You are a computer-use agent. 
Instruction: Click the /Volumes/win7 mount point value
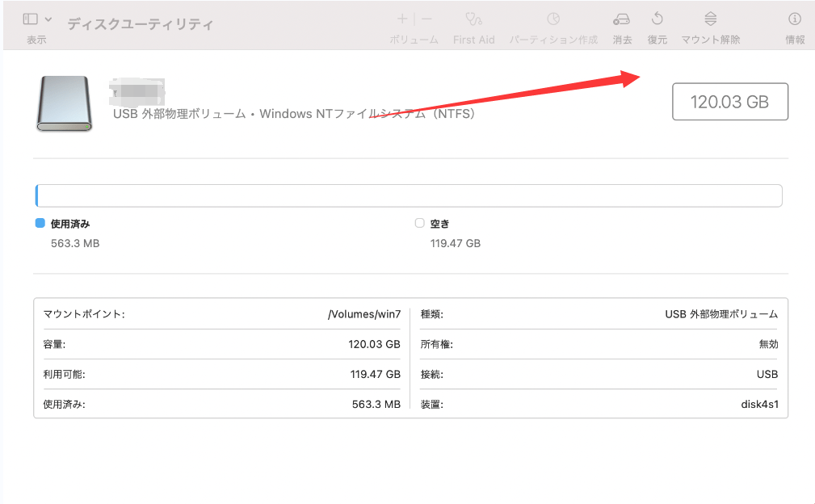click(365, 314)
